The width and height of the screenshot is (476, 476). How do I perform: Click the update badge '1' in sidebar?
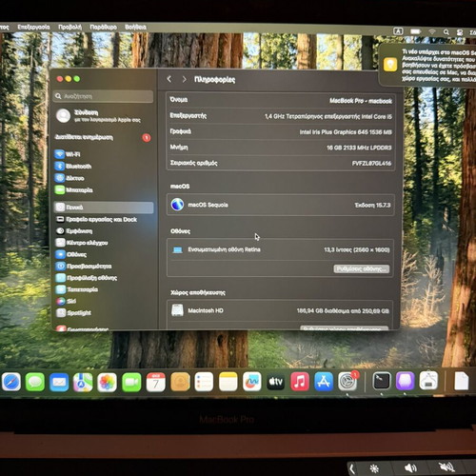coord(147,138)
